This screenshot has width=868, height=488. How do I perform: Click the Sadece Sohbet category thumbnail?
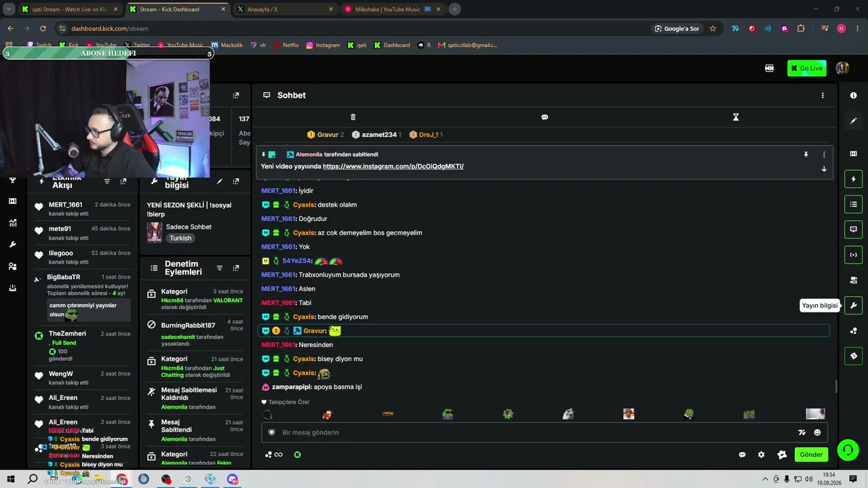point(155,232)
